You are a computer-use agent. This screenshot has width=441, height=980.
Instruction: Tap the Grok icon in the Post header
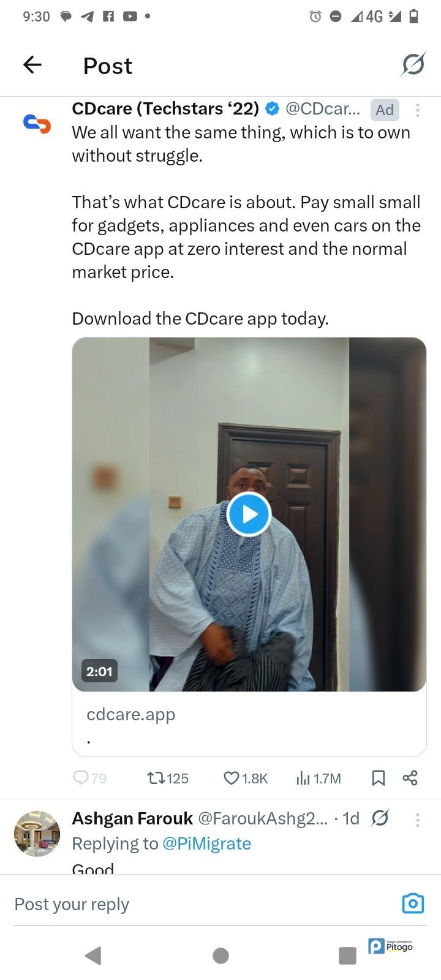413,64
